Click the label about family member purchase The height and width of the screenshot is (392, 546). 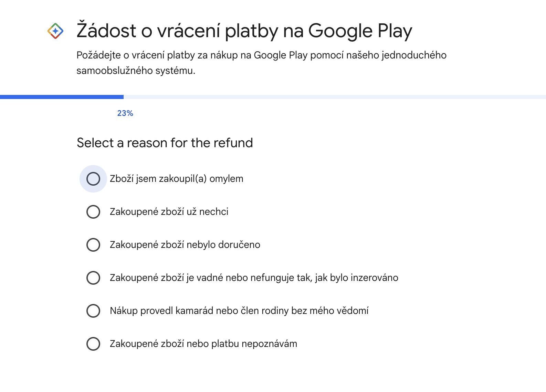239,311
